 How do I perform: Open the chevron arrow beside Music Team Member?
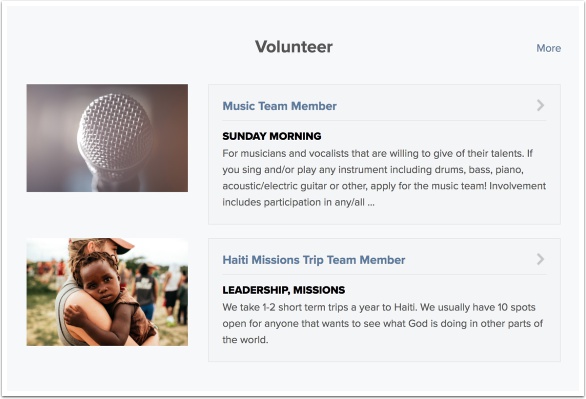point(540,105)
